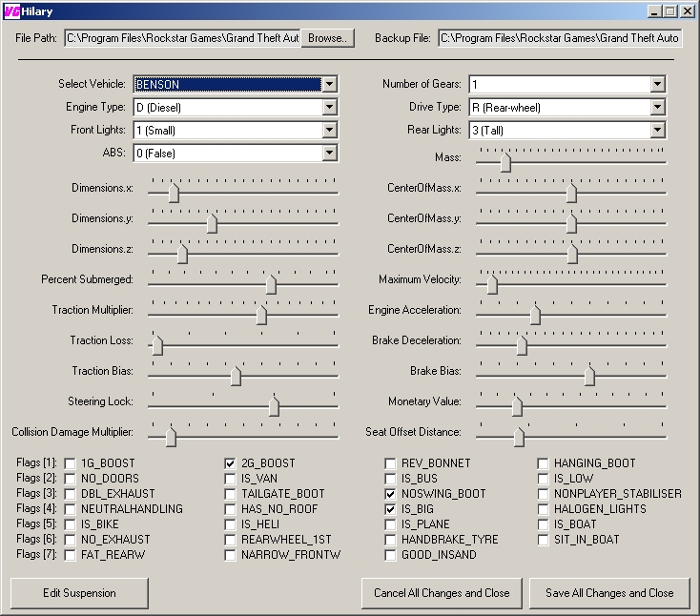Viewport: 700px width, 616px height.
Task: Tick the IS_HELI flag checkbox
Action: [230, 524]
